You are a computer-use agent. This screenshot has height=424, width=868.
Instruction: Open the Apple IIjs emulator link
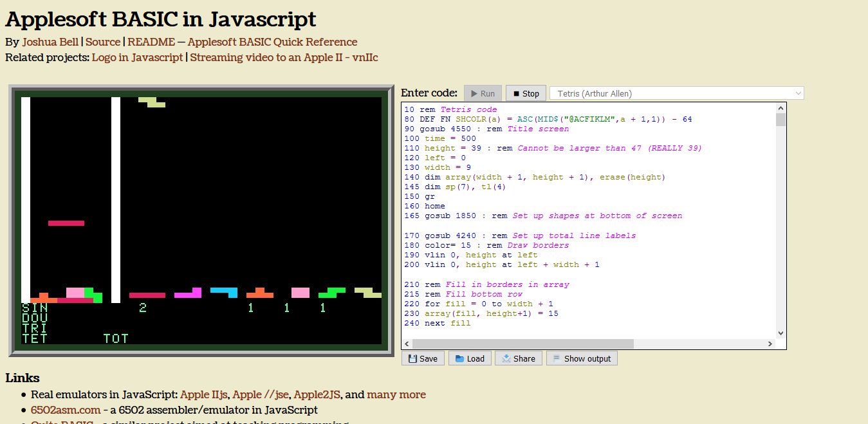[204, 394]
